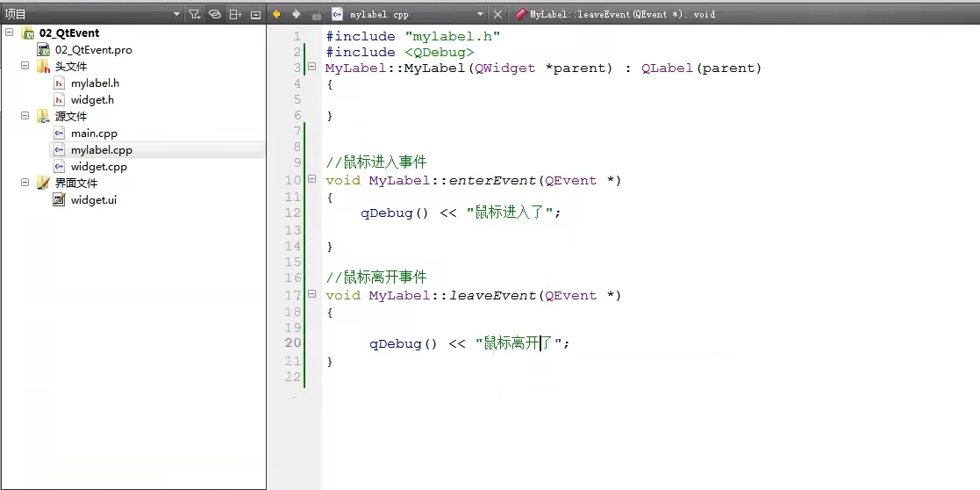The image size is (980, 490).
Task: Click line number 20 in the gutter
Action: (x=293, y=343)
